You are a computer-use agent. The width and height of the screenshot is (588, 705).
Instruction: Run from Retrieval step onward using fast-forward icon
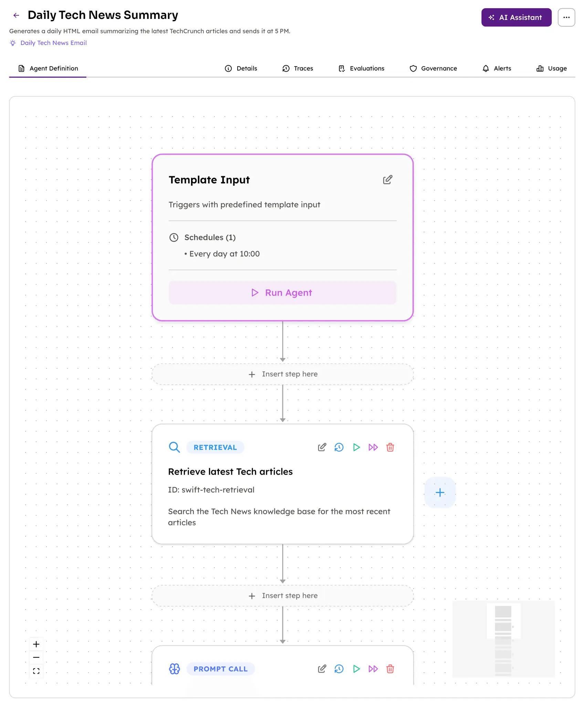click(373, 447)
